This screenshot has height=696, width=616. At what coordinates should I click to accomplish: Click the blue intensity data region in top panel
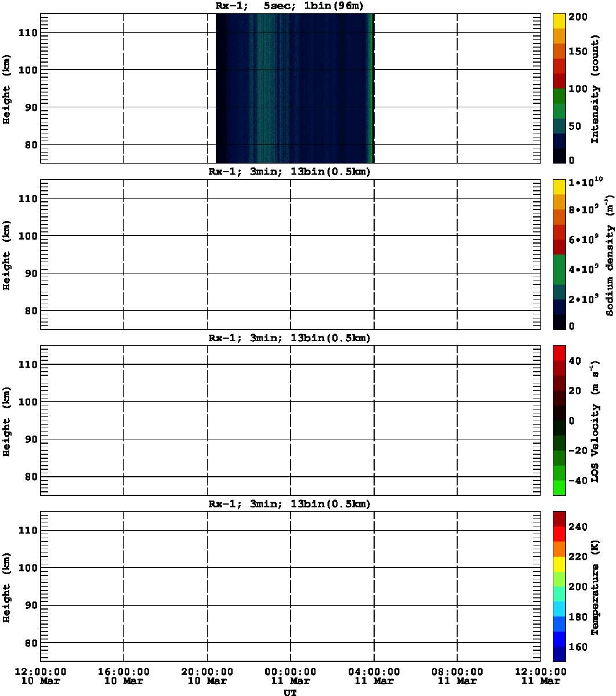click(295, 88)
